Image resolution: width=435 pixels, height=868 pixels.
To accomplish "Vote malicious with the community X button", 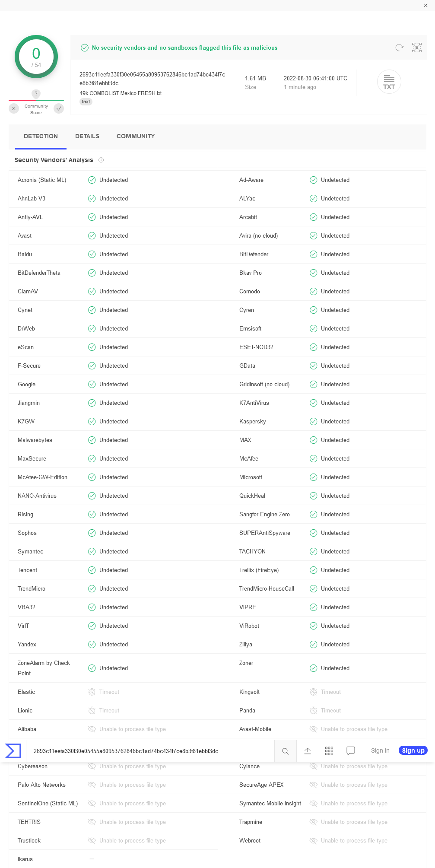I will click(x=14, y=108).
